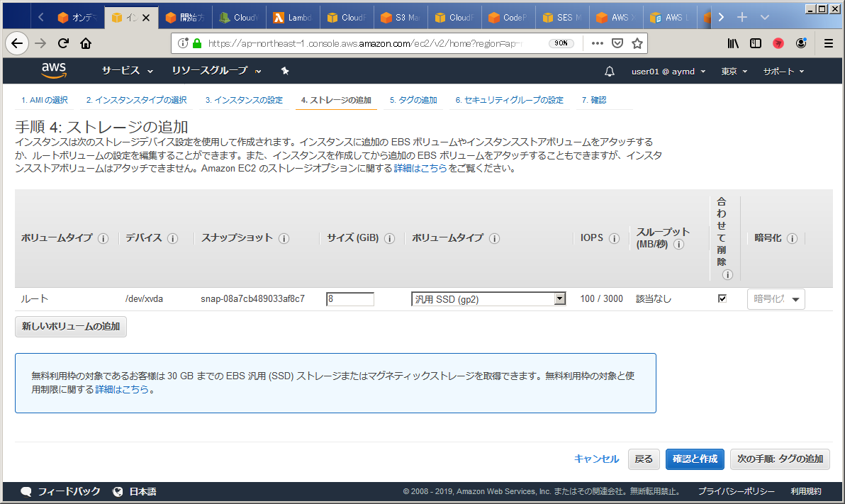Show info icon beside スナップショット header

[x=284, y=238]
